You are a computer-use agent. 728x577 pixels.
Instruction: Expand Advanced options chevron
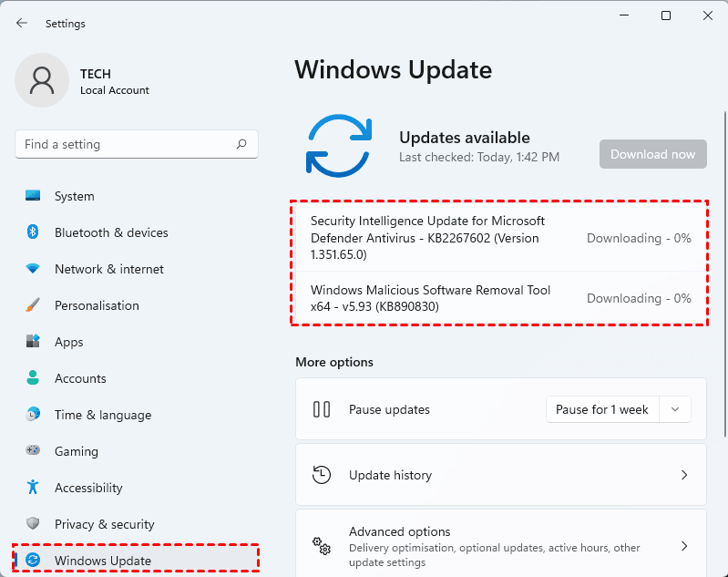[684, 546]
